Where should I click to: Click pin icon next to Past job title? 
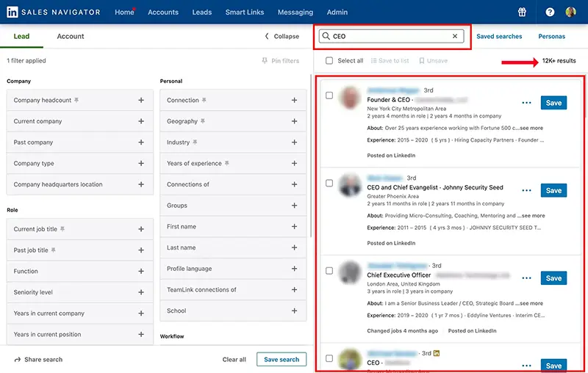[x=53, y=250]
